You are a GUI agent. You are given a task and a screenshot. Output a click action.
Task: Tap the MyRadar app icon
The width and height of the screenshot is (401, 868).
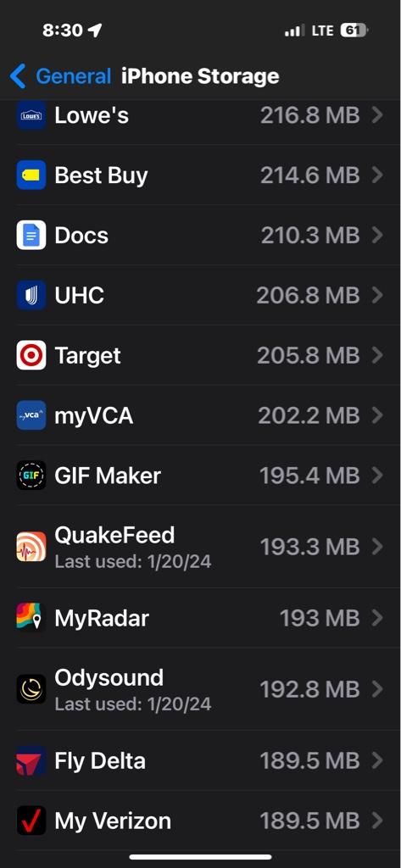click(x=31, y=618)
